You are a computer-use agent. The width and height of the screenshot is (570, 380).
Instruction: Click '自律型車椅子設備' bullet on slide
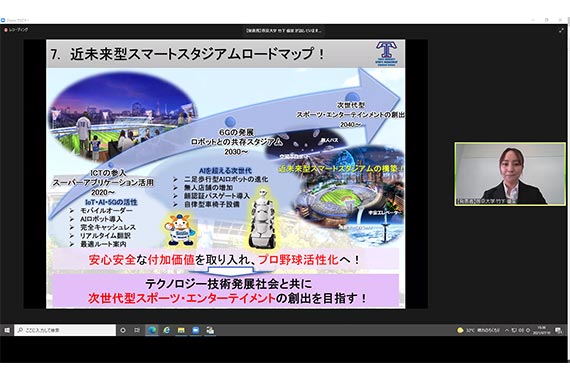(x=212, y=204)
